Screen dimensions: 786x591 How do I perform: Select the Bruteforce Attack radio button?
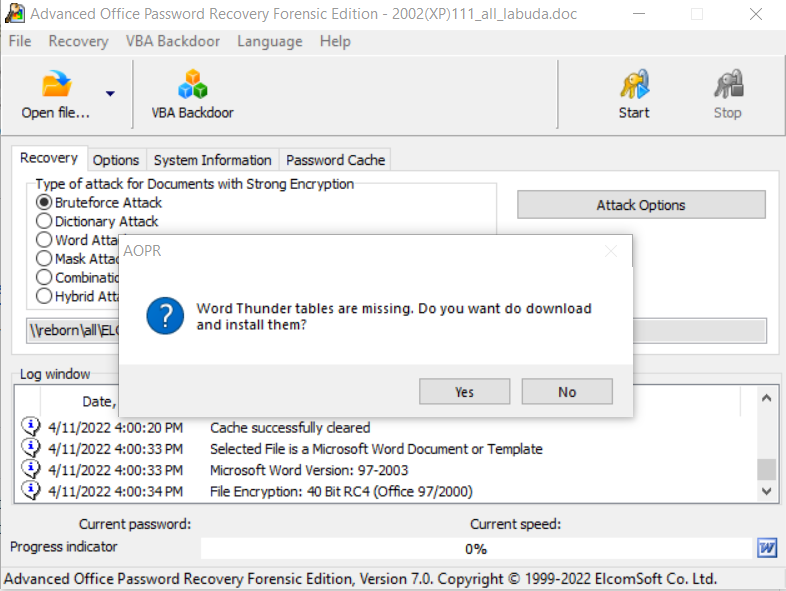coord(44,202)
